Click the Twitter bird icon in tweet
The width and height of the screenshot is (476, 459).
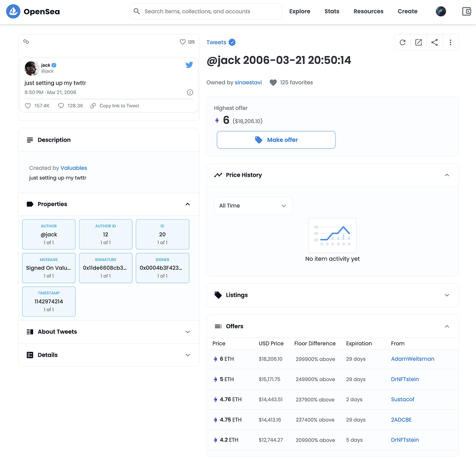(x=189, y=65)
